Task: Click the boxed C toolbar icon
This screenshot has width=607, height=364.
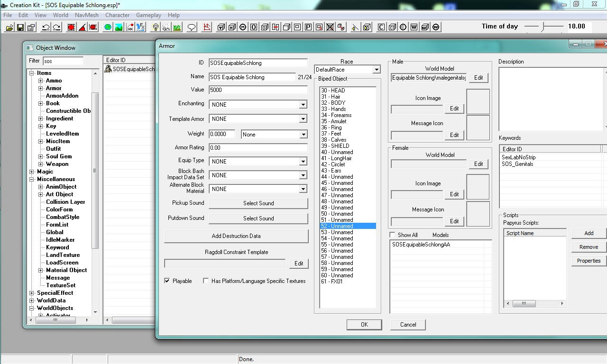Action: pyautogui.click(x=381, y=27)
